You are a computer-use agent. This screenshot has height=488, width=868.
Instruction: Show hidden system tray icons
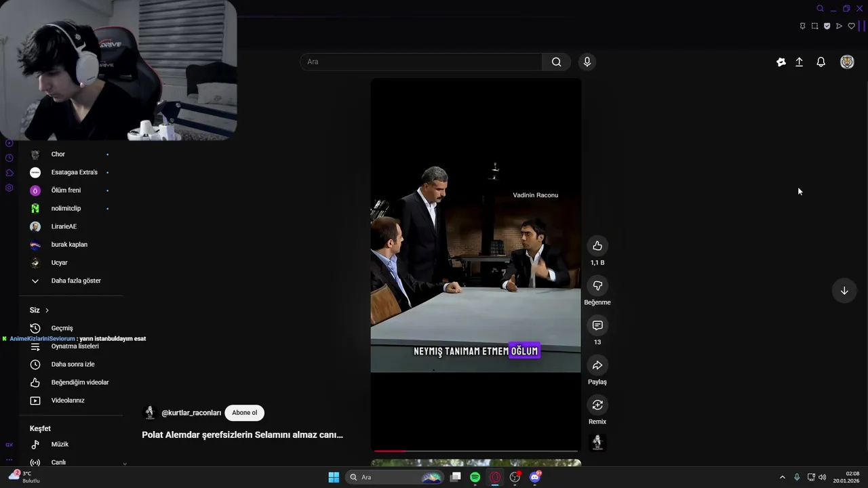click(x=782, y=477)
